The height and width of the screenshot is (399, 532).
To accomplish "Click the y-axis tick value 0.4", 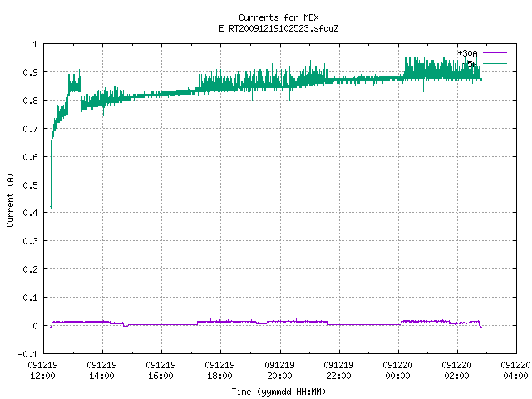I will click(30, 213).
